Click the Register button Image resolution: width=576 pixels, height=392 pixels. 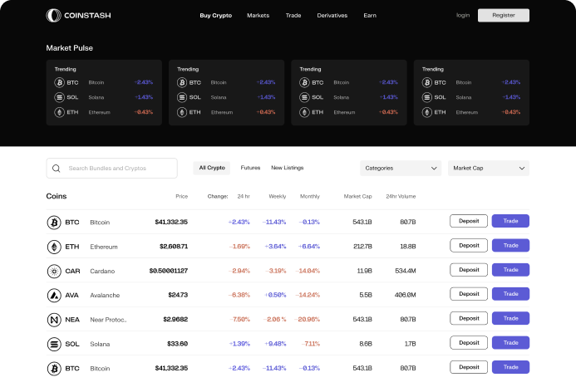coord(503,16)
